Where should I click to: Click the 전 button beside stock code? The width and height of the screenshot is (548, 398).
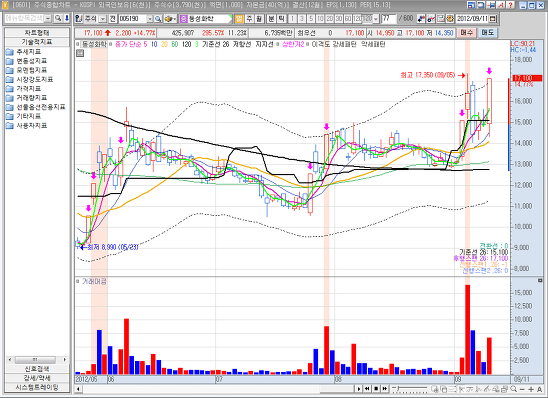[x=113, y=19]
